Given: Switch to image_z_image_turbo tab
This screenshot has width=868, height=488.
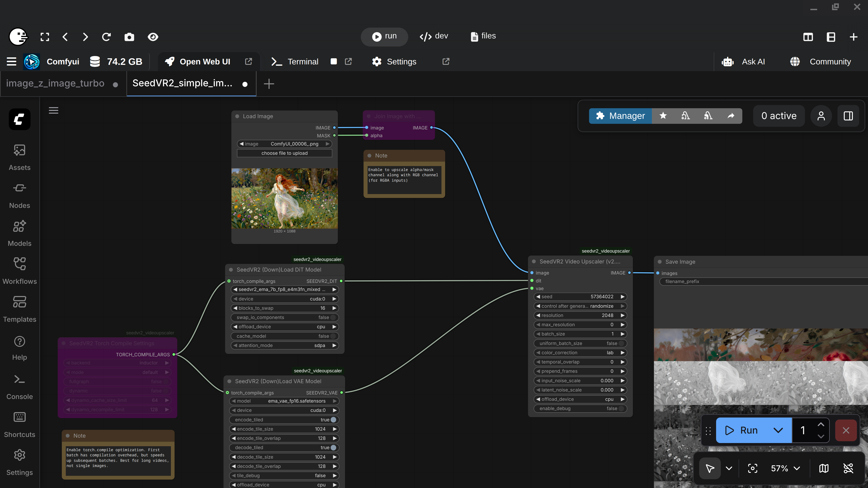Looking at the screenshot, I should 55,83.
